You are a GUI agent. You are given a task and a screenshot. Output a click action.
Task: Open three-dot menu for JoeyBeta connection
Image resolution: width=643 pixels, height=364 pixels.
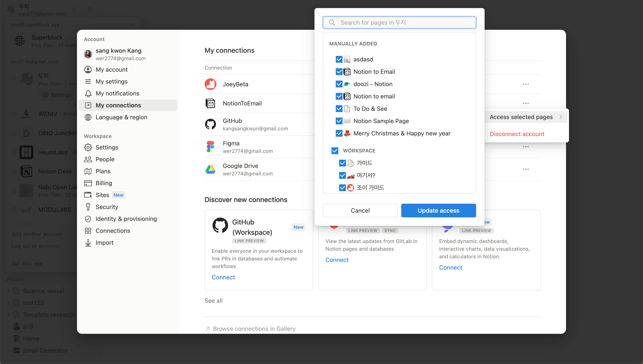(525, 84)
